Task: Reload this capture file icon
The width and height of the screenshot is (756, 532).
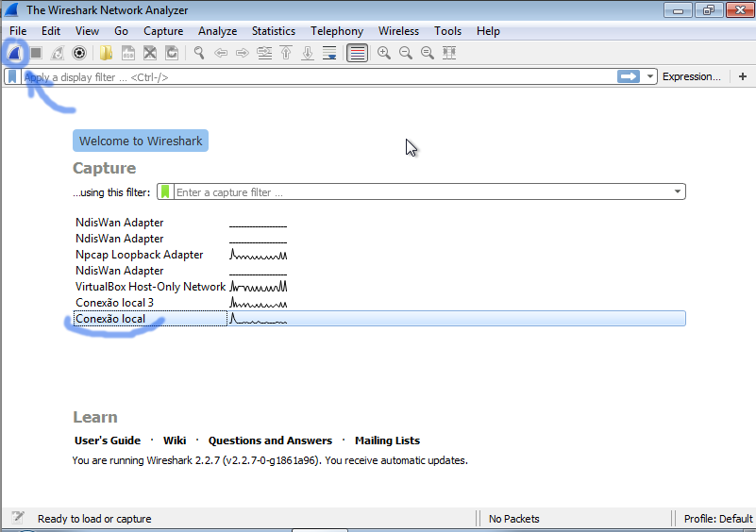Action: (172, 53)
